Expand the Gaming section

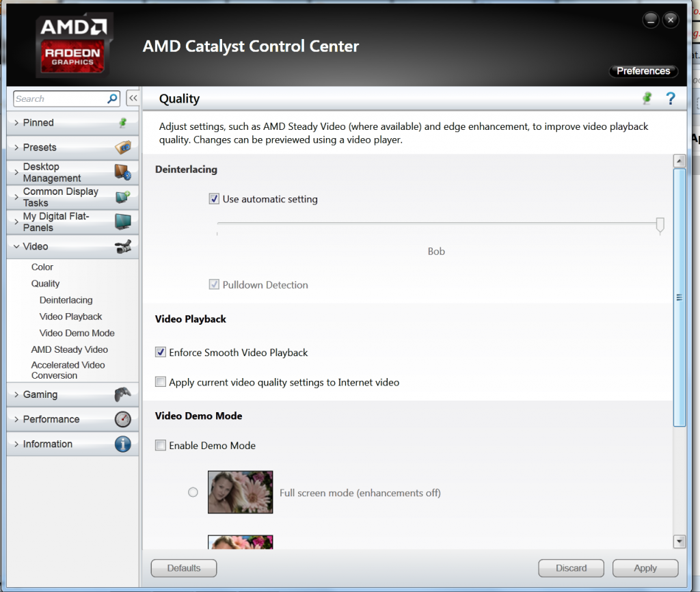[x=16, y=394]
